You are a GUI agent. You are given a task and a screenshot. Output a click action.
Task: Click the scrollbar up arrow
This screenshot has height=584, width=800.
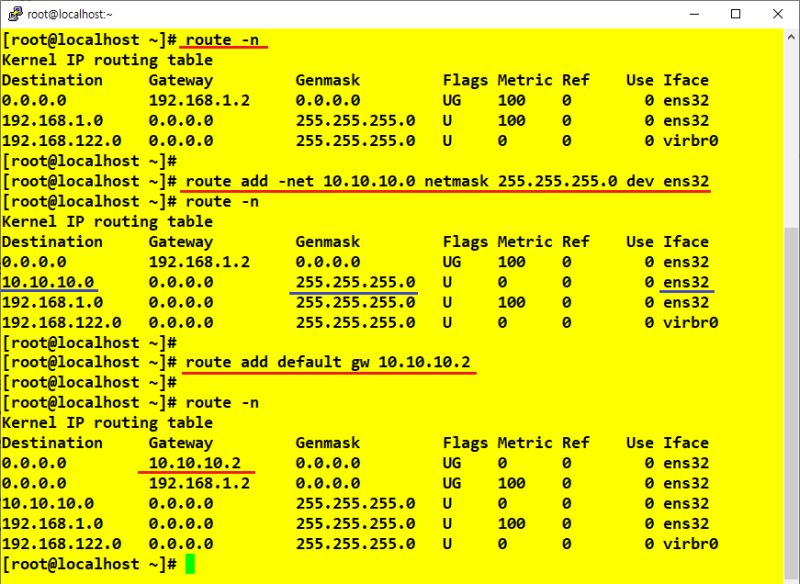click(x=791, y=37)
